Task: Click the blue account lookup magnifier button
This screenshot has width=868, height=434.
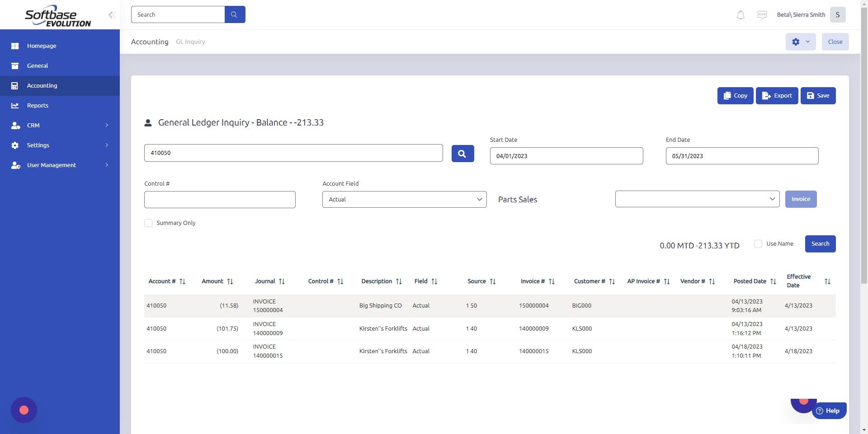Action: tap(462, 154)
